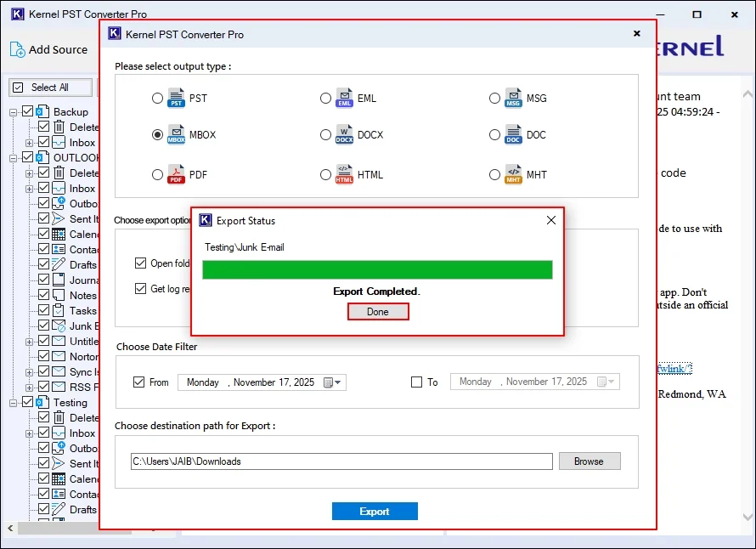Click the HTML file format icon
This screenshot has height=549, width=756.
[x=344, y=174]
